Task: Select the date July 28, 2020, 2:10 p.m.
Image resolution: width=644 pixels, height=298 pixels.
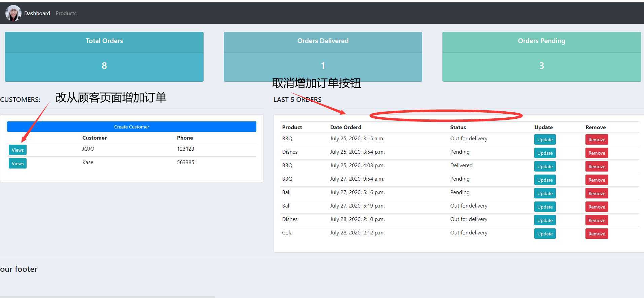Action: 357,219
